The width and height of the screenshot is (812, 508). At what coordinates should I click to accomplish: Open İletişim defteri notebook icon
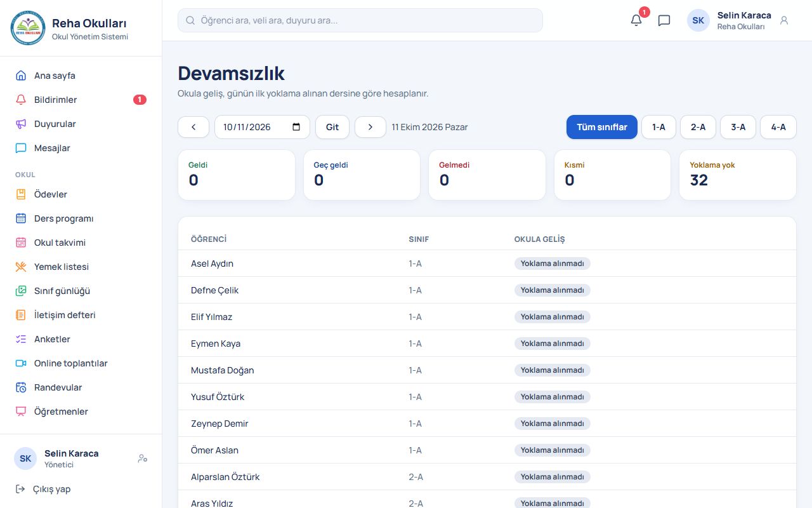click(x=21, y=315)
